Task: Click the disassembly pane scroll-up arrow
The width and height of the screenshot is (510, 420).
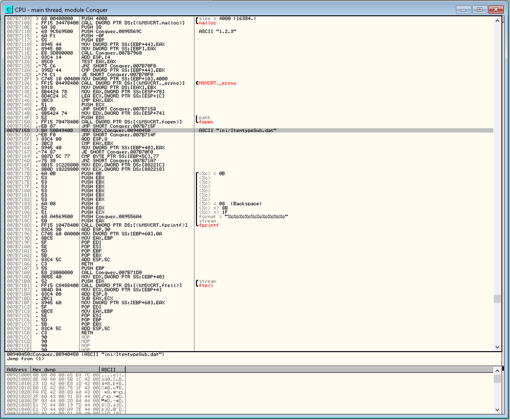Action: [x=497, y=20]
